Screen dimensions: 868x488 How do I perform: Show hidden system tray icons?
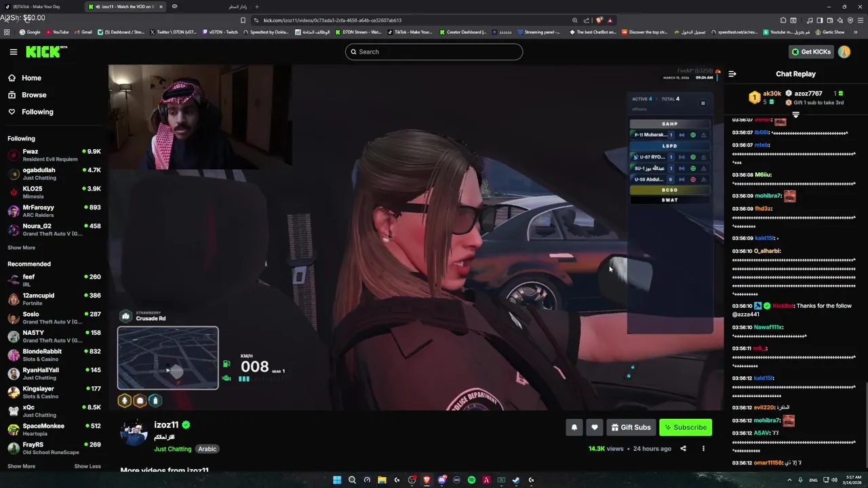coord(789,480)
